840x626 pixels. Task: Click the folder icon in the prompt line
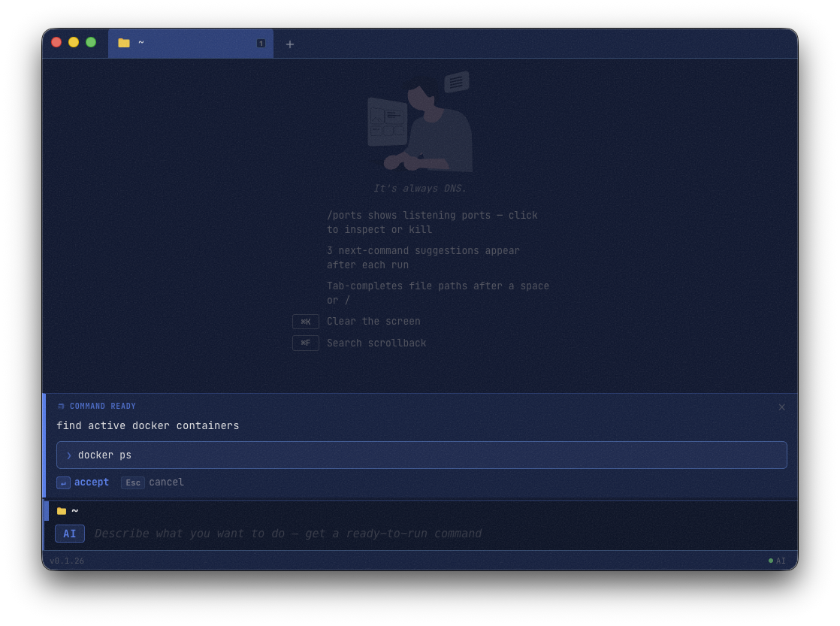click(62, 511)
